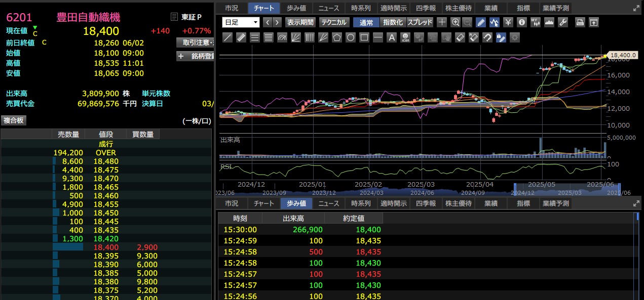Image resolution: width=644 pixels, height=300 pixels.
Task: Switch chart mode to スプレッド
Action: [x=420, y=22]
